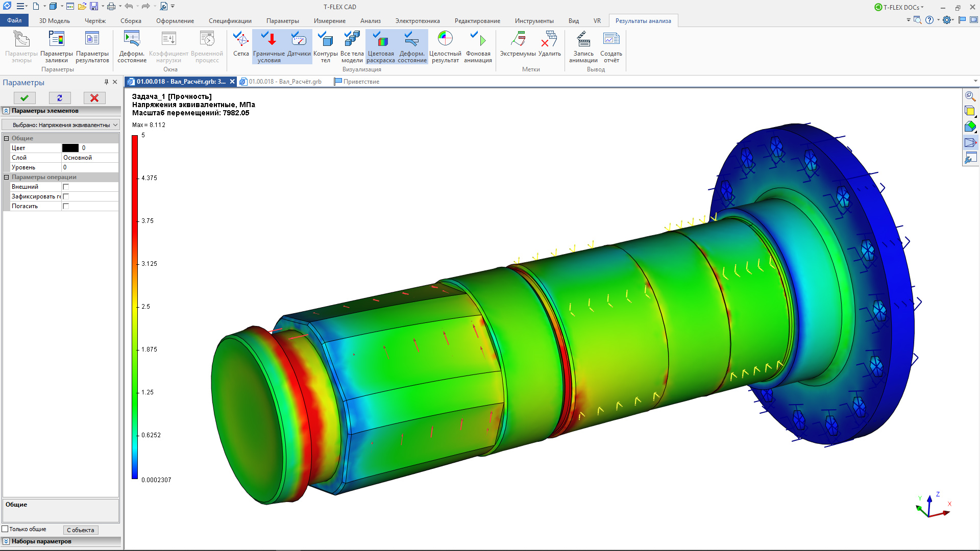Image resolution: width=980 pixels, height=551 pixels.
Task: Open the Анализ ribbon tab
Action: click(370, 21)
